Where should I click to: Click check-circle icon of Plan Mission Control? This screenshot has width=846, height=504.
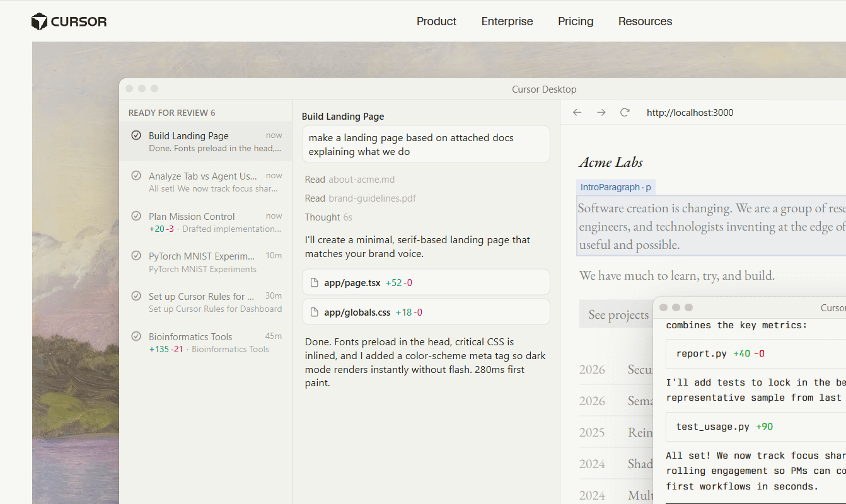coord(136,216)
